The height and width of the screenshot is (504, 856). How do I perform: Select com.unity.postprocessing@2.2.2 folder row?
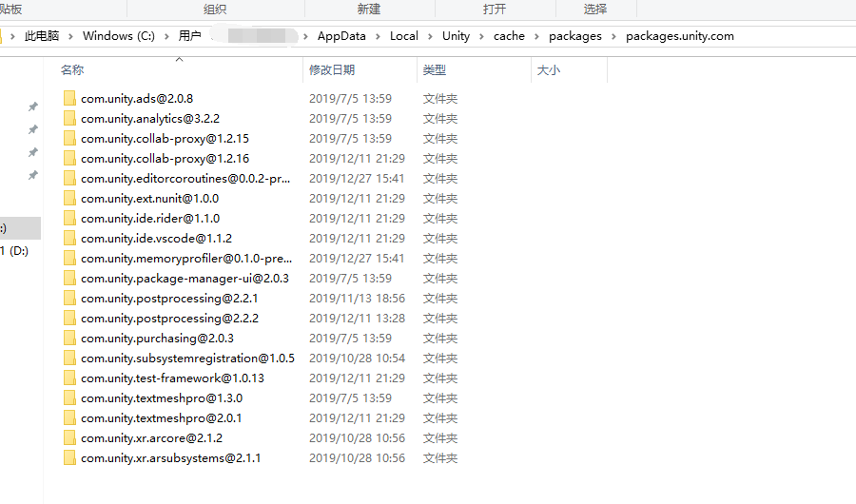point(261,319)
